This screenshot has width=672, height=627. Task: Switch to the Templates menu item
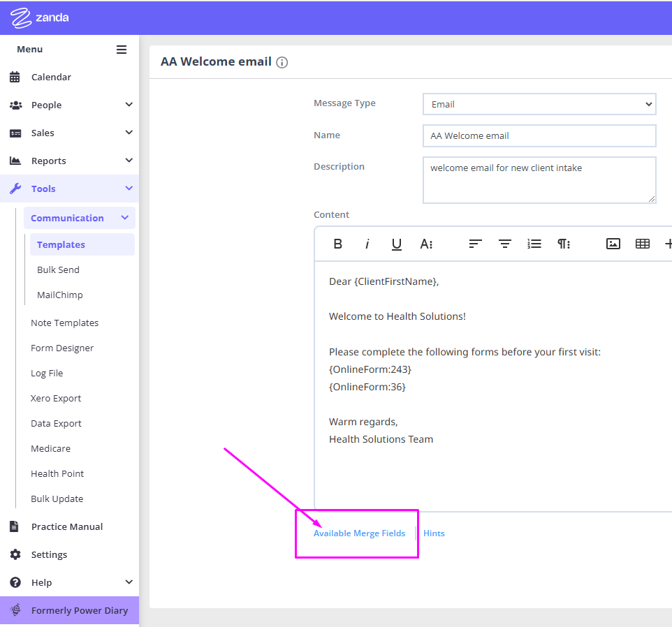click(61, 244)
